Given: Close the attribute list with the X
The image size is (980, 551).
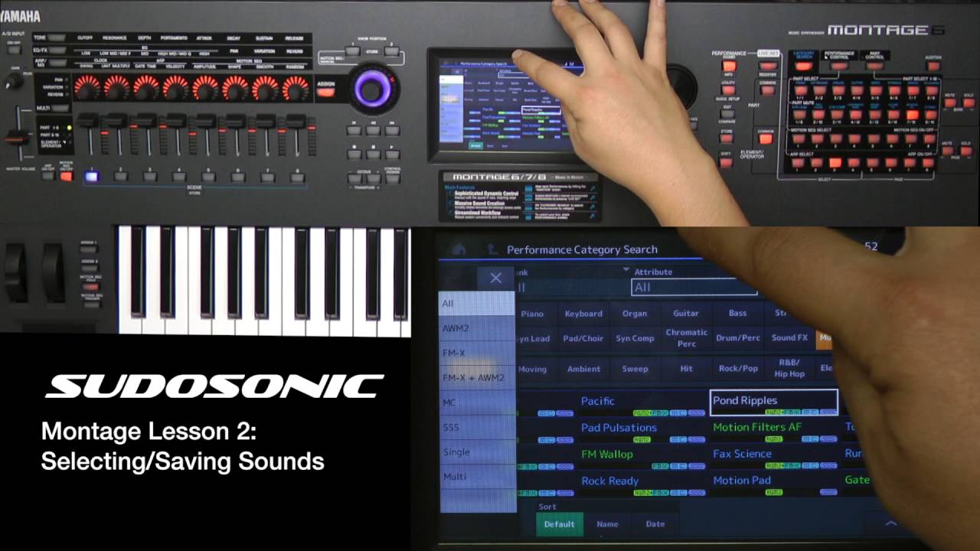Looking at the screenshot, I should pos(495,278).
